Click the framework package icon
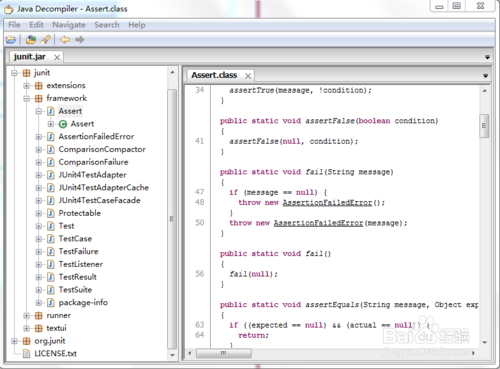The image size is (500, 369). pyautogui.click(x=39, y=98)
